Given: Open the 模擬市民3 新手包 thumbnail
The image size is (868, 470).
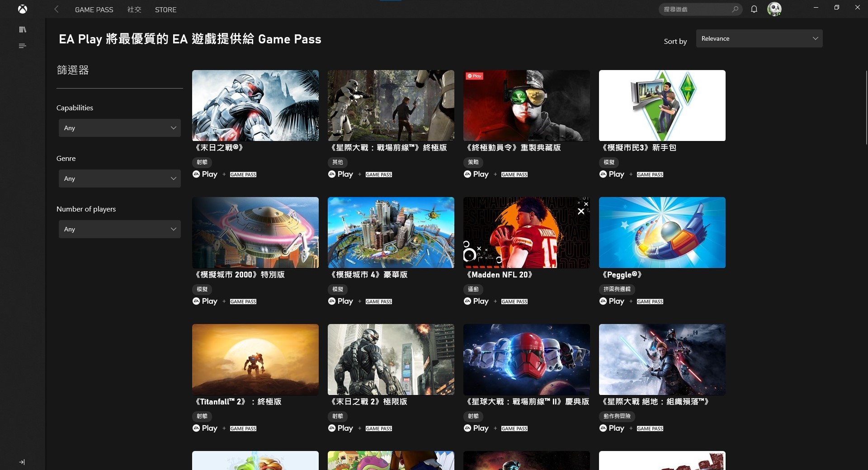Looking at the screenshot, I should click(662, 105).
